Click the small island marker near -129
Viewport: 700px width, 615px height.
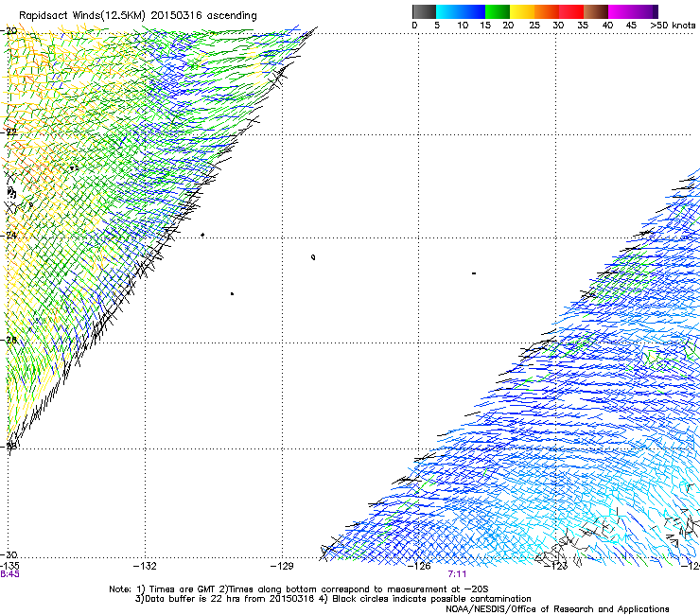pyautogui.click(x=313, y=257)
